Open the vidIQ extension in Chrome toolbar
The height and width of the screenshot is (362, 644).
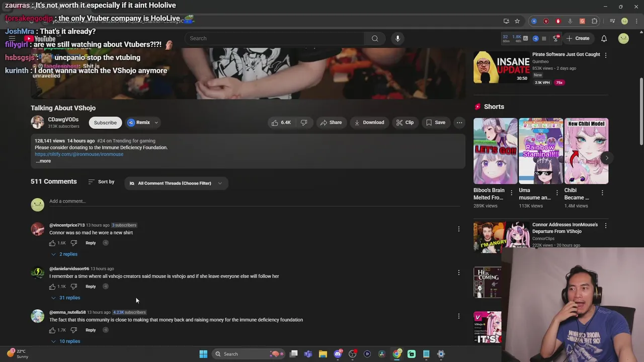[x=534, y=21]
